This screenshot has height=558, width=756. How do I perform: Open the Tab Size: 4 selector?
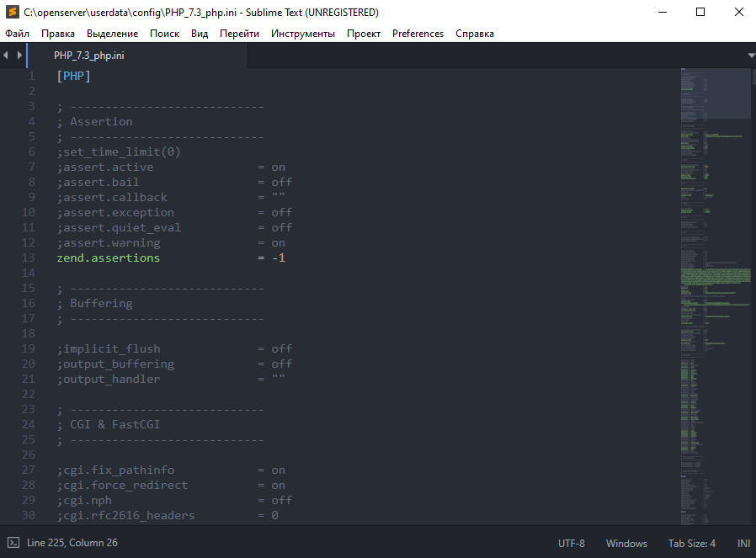point(691,543)
